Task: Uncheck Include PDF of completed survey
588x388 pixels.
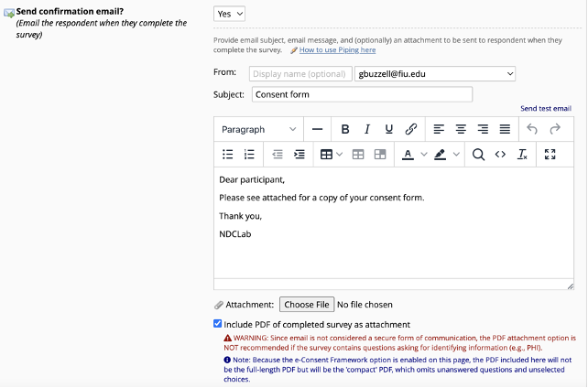Action: 217,324
